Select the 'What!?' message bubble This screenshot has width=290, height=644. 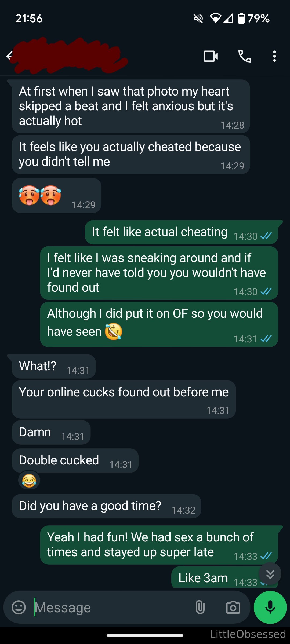(54, 366)
